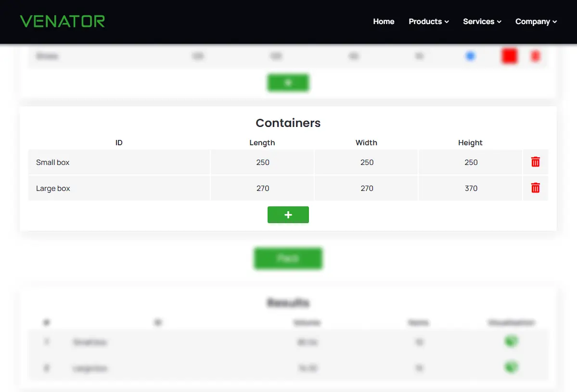Click the Small box ID field
577x392 pixels.
(119, 162)
